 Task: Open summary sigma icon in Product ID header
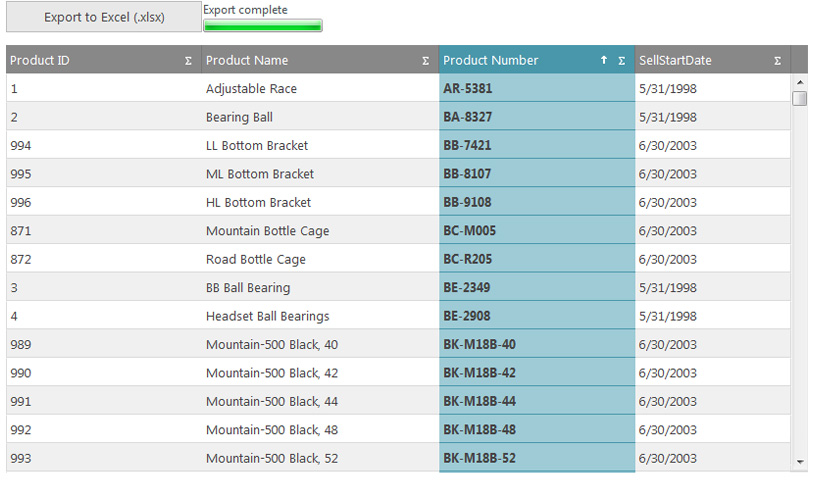pos(188,61)
